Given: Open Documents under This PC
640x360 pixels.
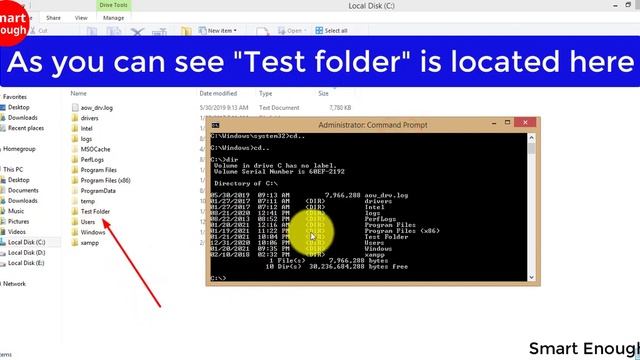Looking at the screenshot, I should coord(23,191).
